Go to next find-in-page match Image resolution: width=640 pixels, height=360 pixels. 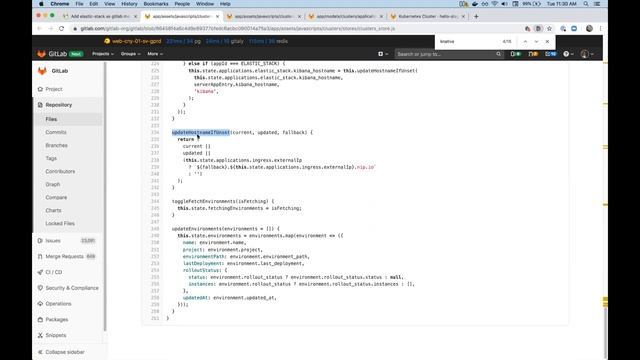(536, 41)
